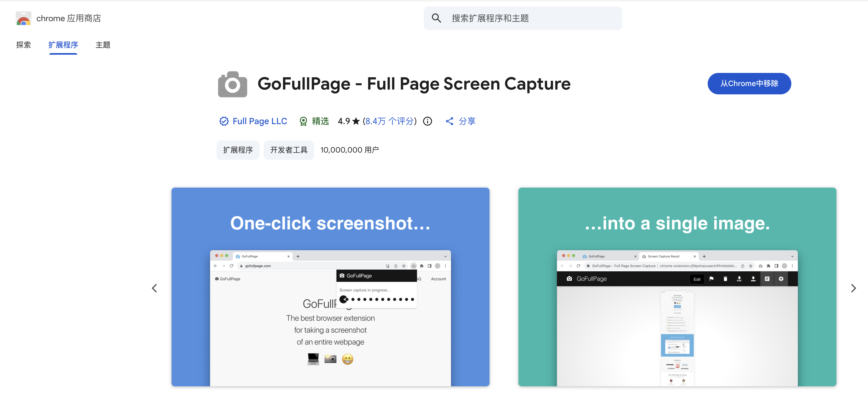
Task: Click the share icon next to 分享
Action: click(449, 121)
